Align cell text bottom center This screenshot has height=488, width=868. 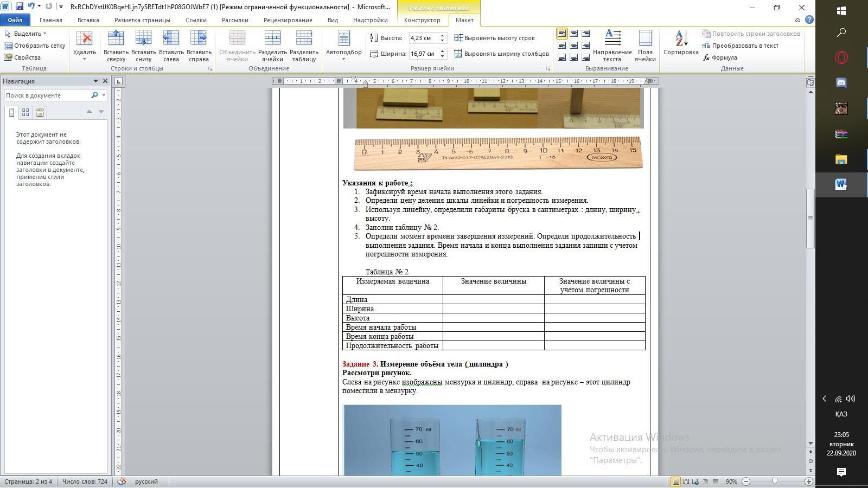[573, 57]
